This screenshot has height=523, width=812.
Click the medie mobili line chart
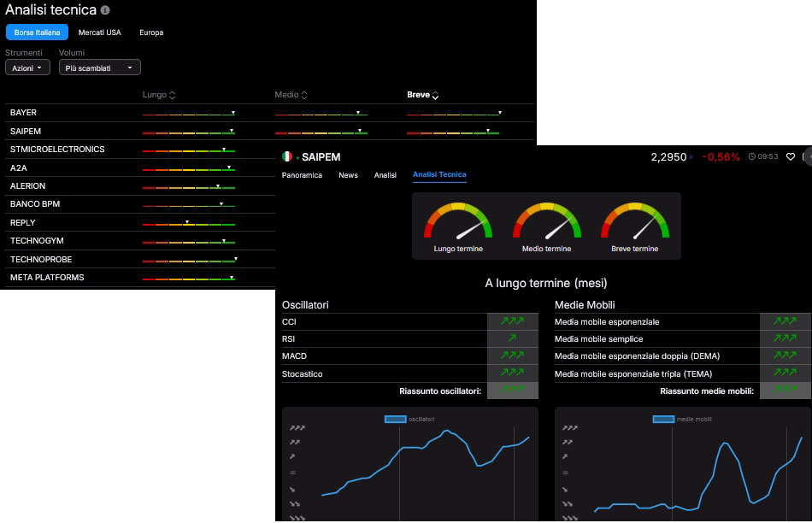(x=683, y=464)
